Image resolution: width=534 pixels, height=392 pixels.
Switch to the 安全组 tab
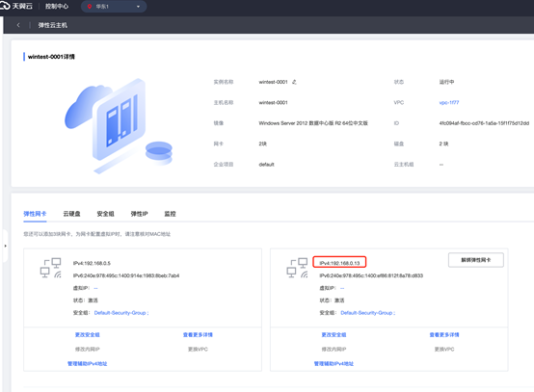pyautogui.click(x=106, y=214)
